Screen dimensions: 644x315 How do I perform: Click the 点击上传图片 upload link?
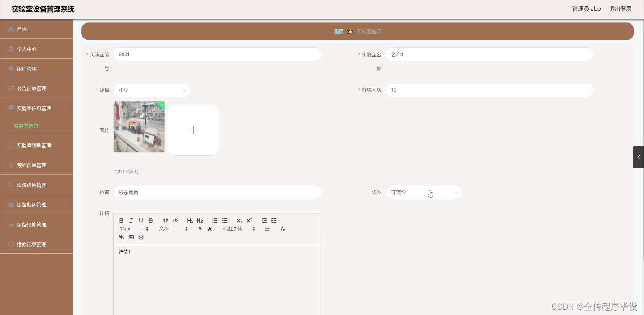126,172
